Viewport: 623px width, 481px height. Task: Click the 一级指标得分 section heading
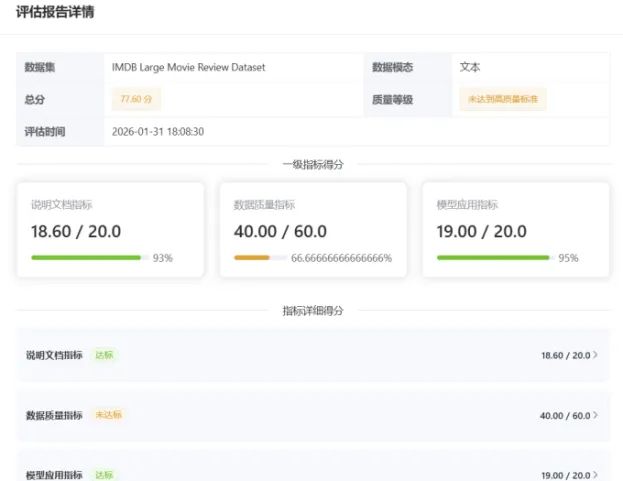[x=313, y=164]
